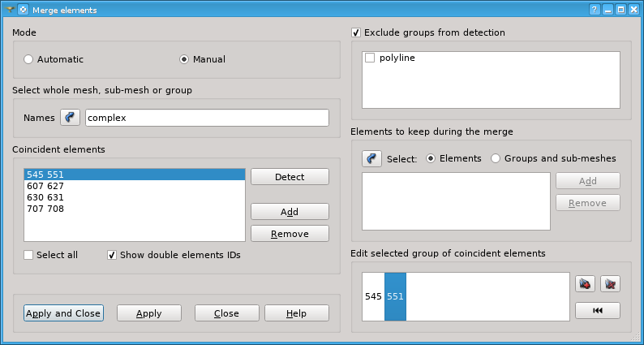
Task: Check the polyline group checkbox
Action: [370, 58]
